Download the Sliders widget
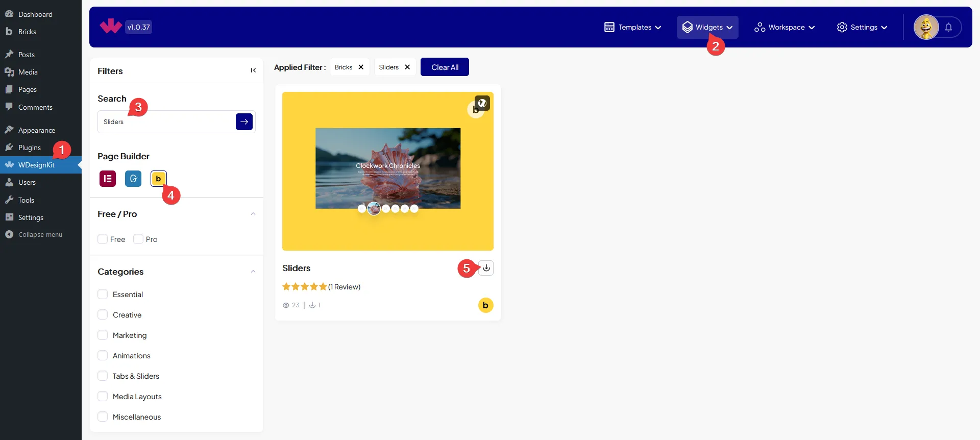 (x=486, y=268)
